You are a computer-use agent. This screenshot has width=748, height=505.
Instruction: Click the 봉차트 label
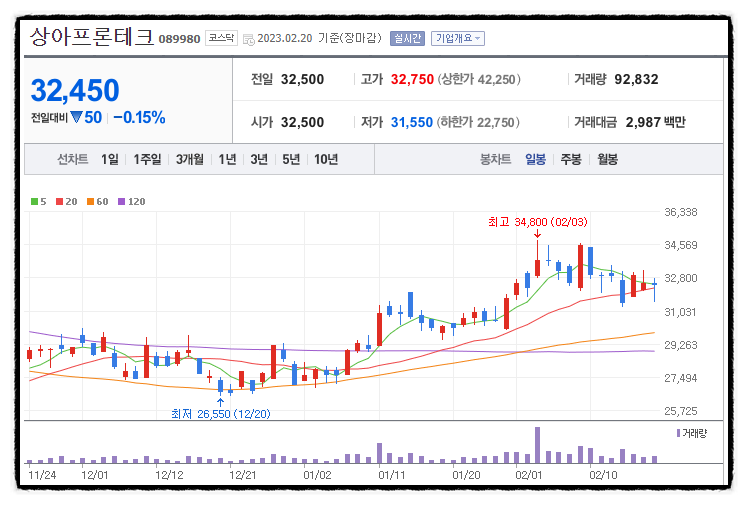(x=495, y=159)
